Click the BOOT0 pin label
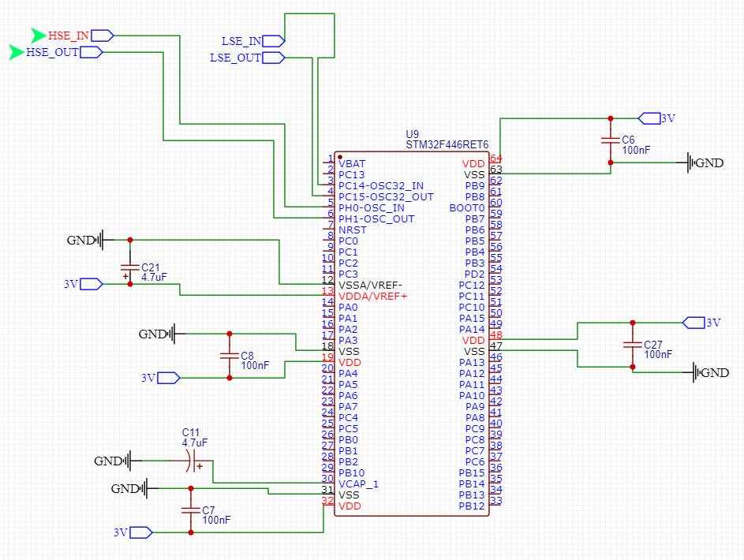744x560 pixels. point(467,207)
